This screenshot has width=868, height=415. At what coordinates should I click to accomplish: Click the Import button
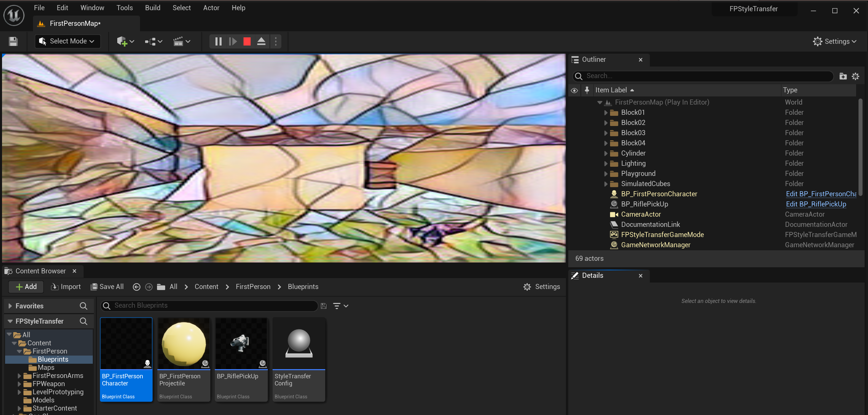pos(66,287)
